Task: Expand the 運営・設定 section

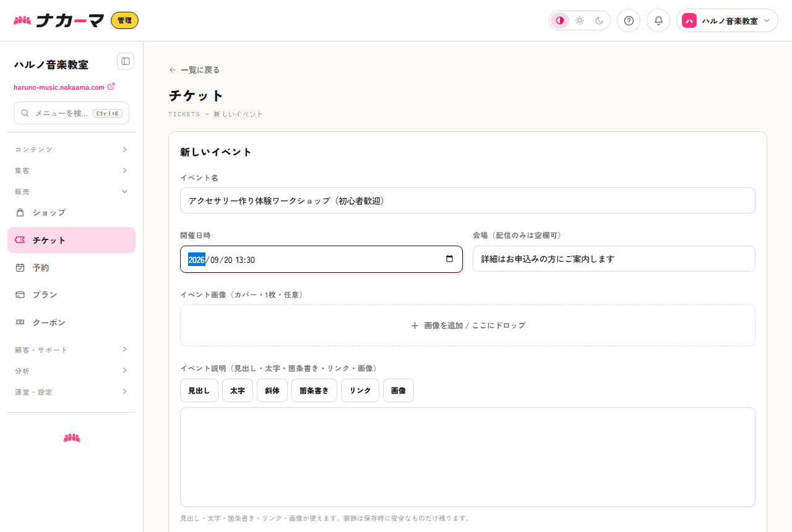Action: tap(71, 392)
